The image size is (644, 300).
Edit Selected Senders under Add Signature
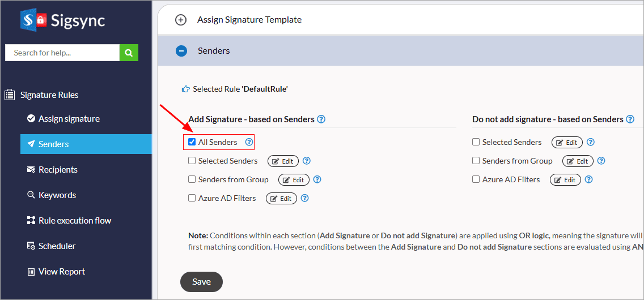tap(283, 161)
